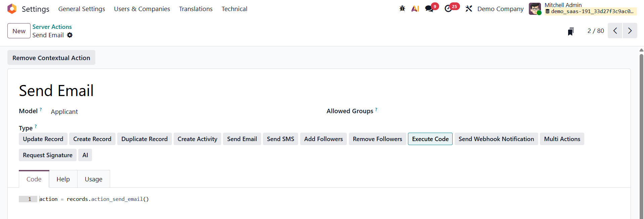Screen dimensions: 644x219
Task: Click the Remove Contextual Action button
Action: click(x=51, y=58)
